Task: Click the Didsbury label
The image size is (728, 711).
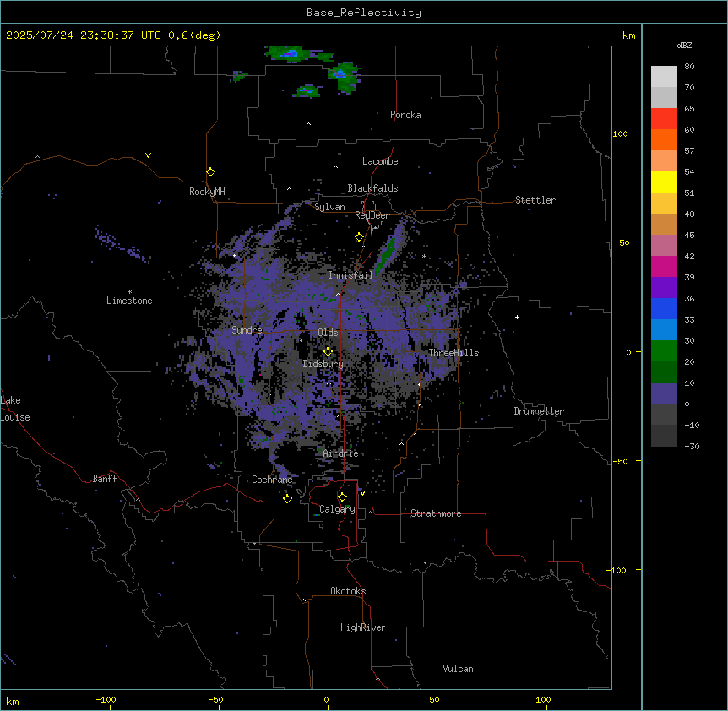Action: click(323, 364)
